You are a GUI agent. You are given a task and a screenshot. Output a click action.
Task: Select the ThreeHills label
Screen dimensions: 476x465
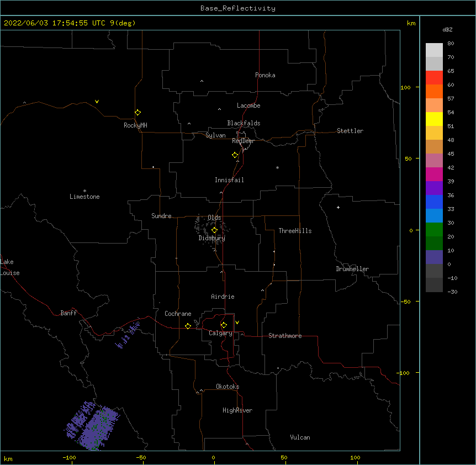295,231
